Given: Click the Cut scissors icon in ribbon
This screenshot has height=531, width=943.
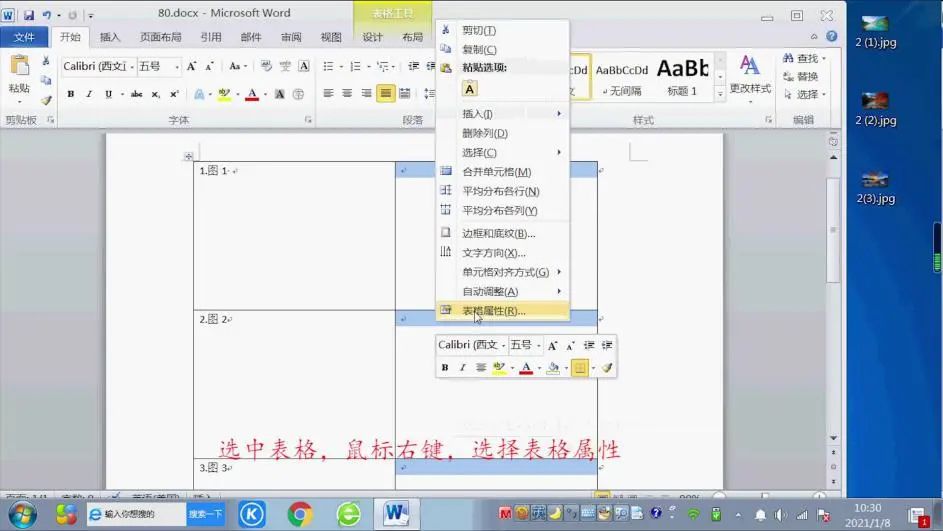Looking at the screenshot, I should tap(46, 61).
